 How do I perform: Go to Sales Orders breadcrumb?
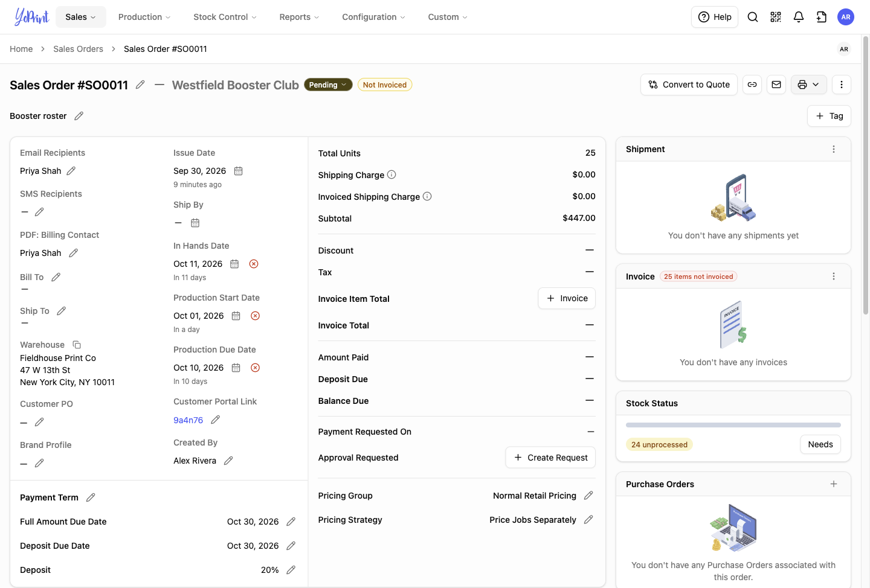(x=78, y=49)
